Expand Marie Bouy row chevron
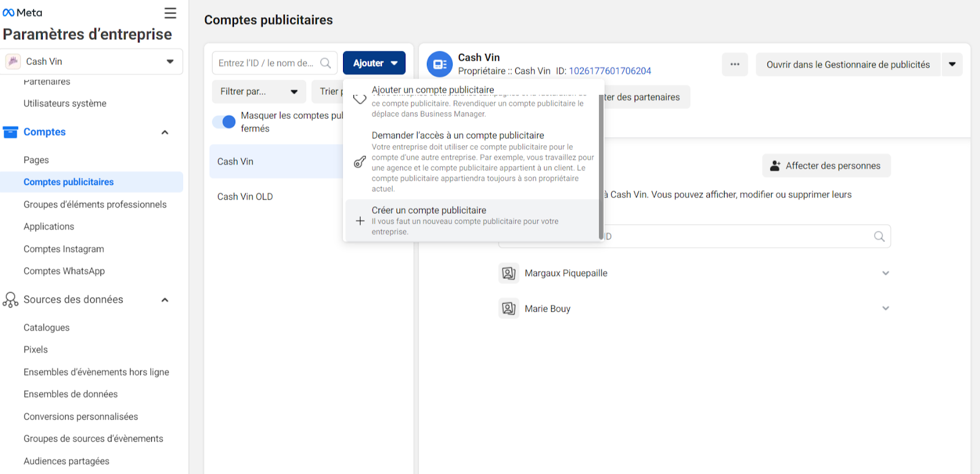Screen dimensions: 980x474 pyautogui.click(x=886, y=309)
